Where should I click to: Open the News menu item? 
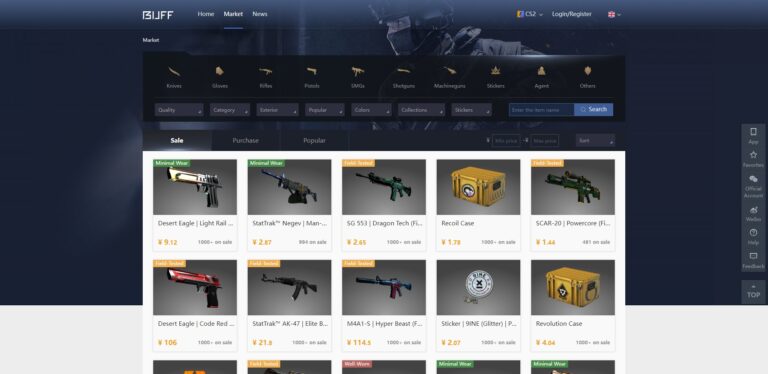(x=260, y=14)
